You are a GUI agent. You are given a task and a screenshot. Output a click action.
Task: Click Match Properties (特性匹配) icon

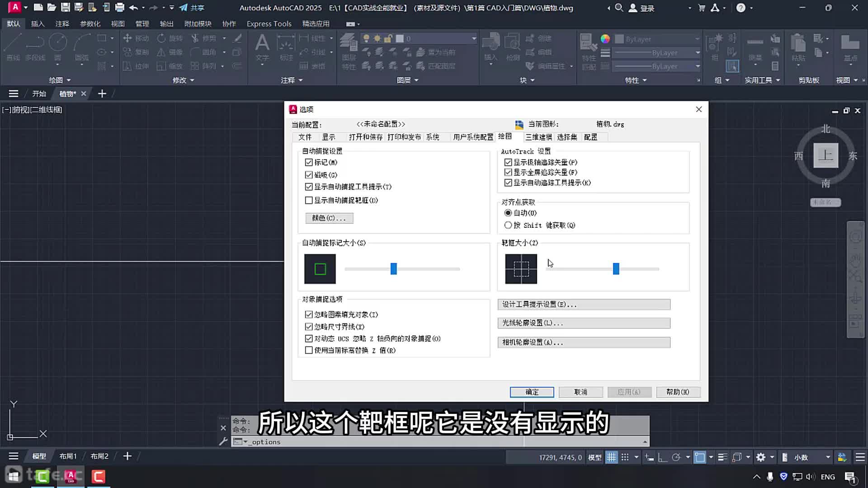coord(589,51)
